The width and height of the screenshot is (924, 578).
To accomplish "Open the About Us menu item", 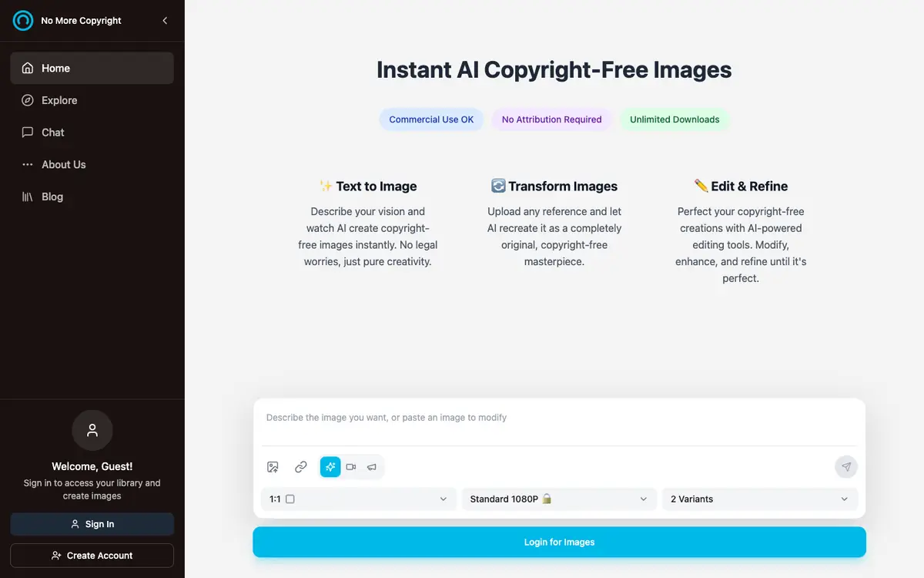I will pos(92,165).
